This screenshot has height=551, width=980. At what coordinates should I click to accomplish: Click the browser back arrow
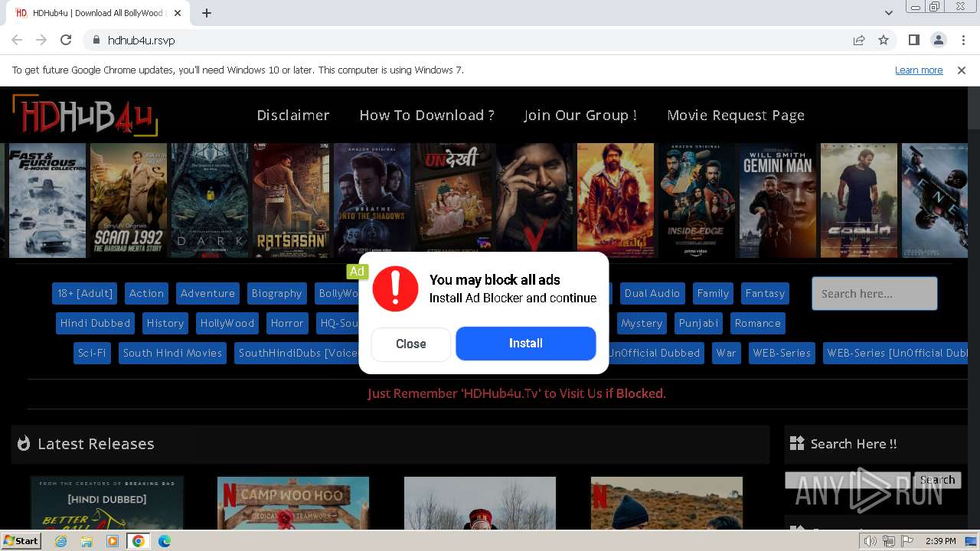[17, 40]
